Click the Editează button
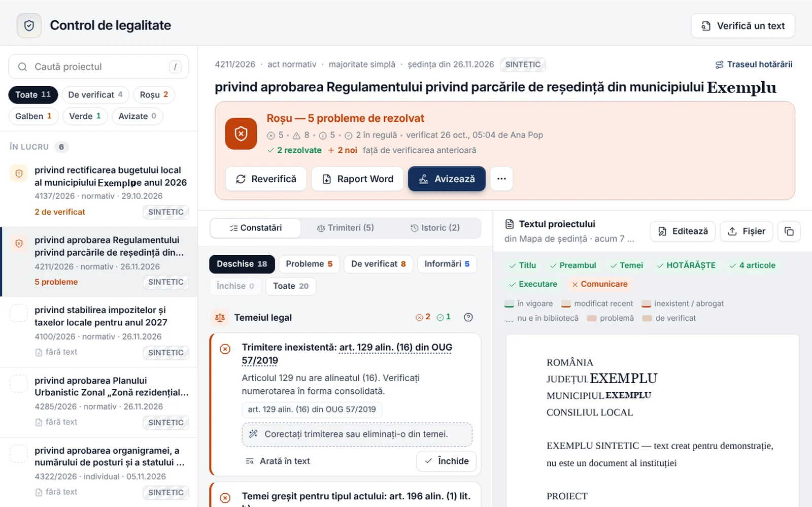Screen dimensions: 812x507 click(683, 231)
